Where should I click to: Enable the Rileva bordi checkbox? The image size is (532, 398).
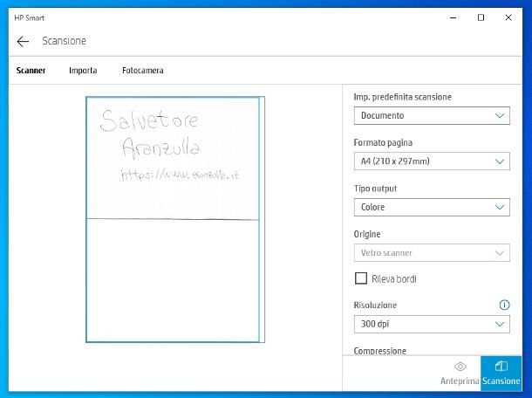coord(361,278)
